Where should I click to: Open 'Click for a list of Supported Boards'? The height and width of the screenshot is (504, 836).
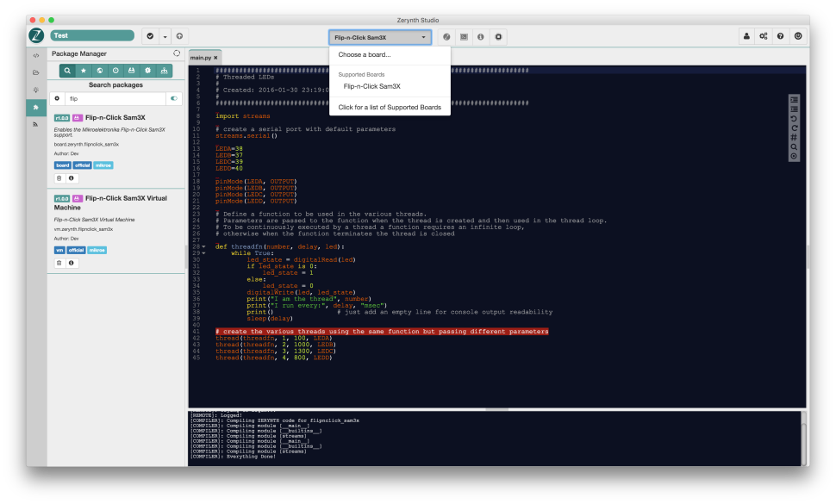390,107
